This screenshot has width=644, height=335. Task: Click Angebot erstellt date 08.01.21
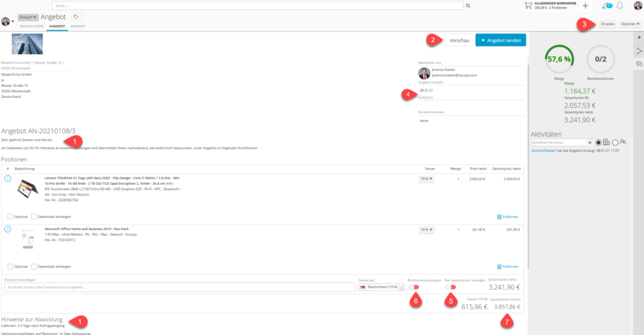coord(426,91)
